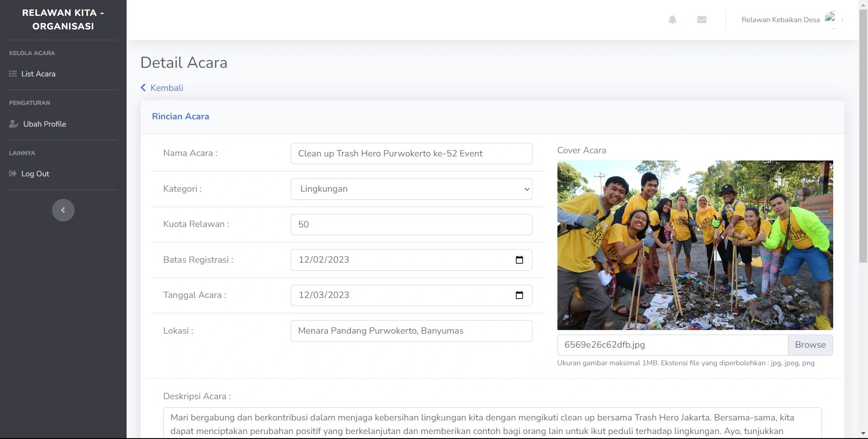The image size is (868, 439).
Task: Open the notifications bell icon
Action: (x=672, y=19)
